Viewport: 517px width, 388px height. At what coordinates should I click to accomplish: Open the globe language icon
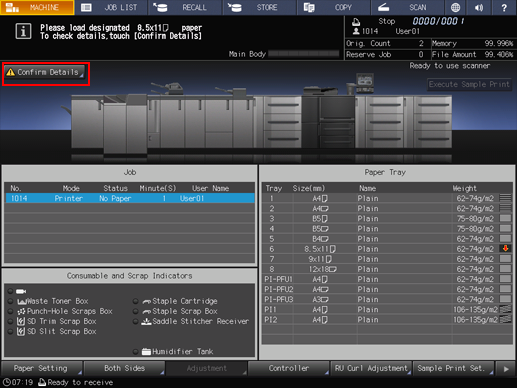coord(455,7)
